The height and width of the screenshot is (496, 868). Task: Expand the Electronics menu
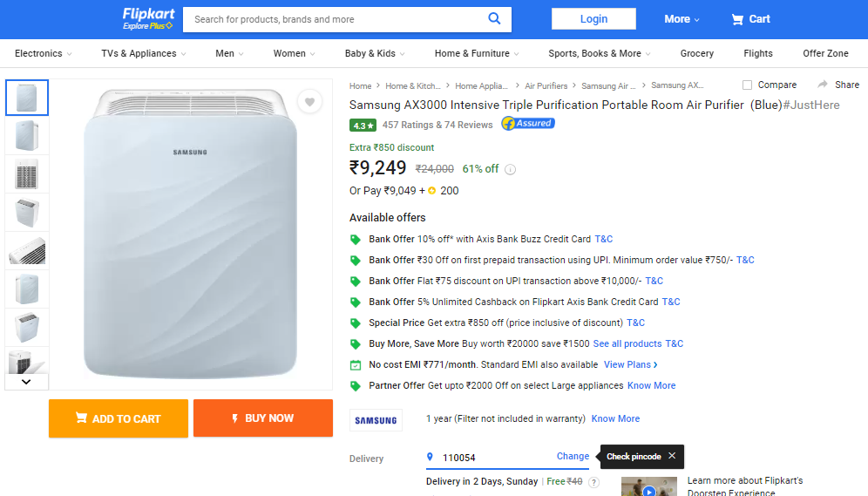click(44, 54)
